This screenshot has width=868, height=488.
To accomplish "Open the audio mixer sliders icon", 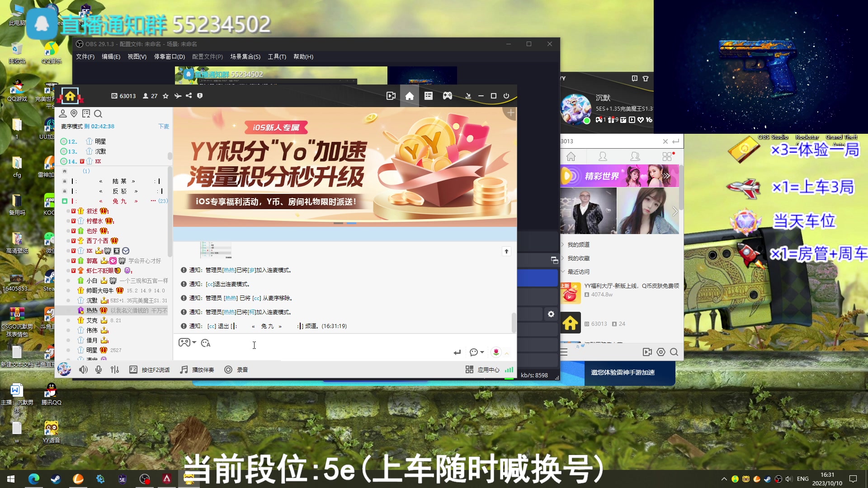I will 115,370.
